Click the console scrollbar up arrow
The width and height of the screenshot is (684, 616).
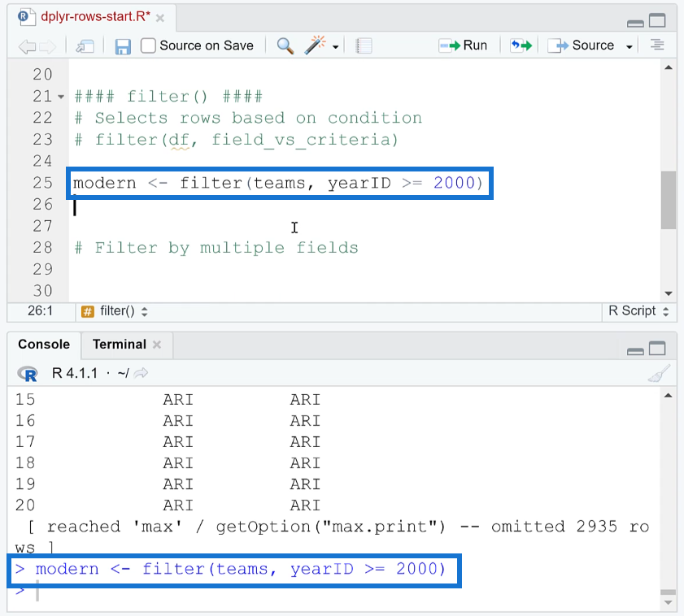click(x=669, y=396)
